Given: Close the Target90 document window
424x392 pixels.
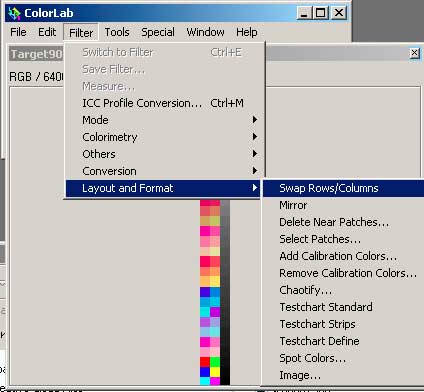Looking at the screenshot, I should 414,53.
